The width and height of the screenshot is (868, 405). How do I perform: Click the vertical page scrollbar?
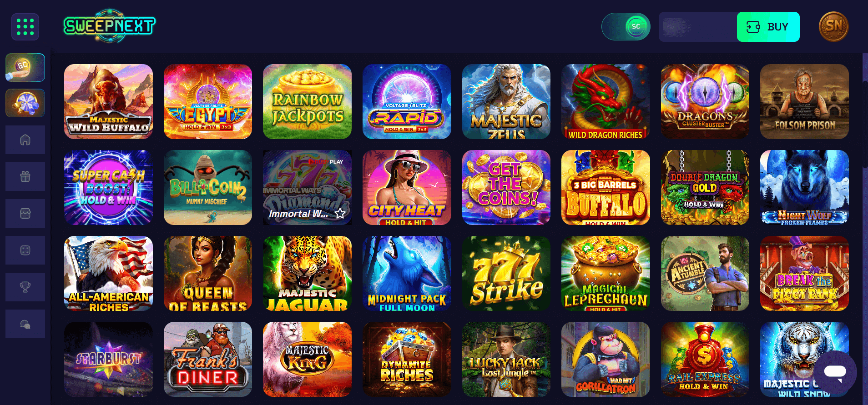point(865,125)
